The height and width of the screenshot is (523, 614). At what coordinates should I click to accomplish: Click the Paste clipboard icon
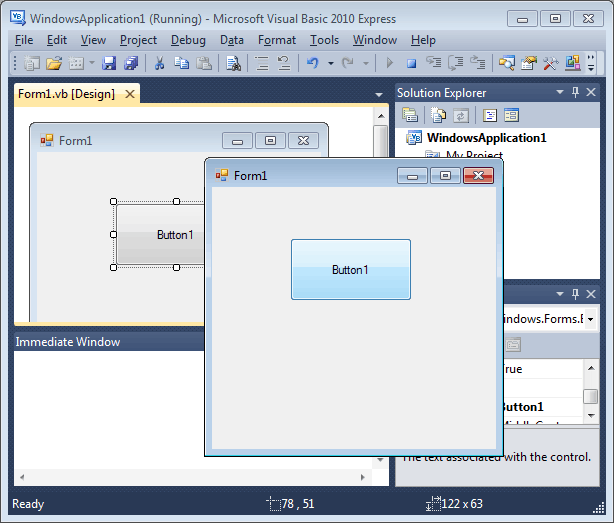click(204, 63)
